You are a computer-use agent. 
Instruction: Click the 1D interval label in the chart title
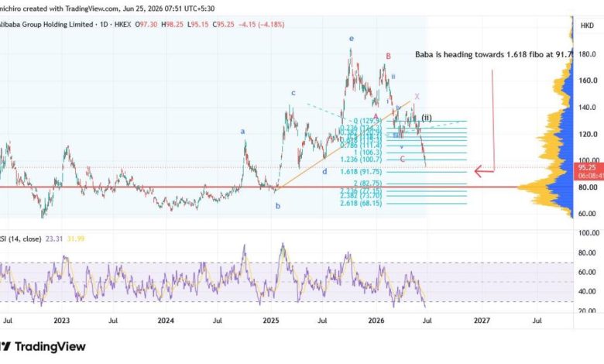click(104, 24)
